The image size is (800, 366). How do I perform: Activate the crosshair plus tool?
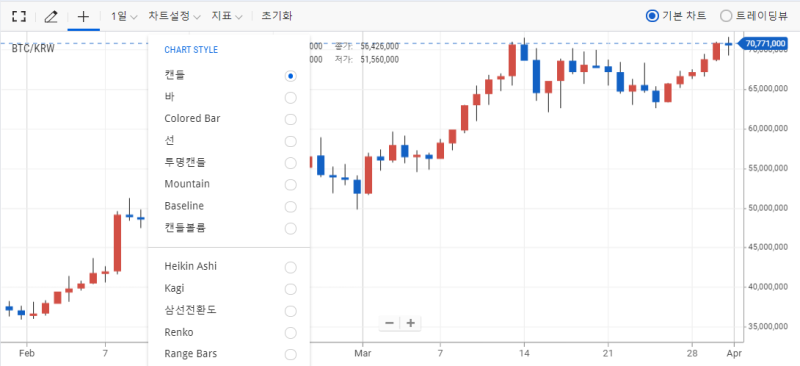coord(83,16)
